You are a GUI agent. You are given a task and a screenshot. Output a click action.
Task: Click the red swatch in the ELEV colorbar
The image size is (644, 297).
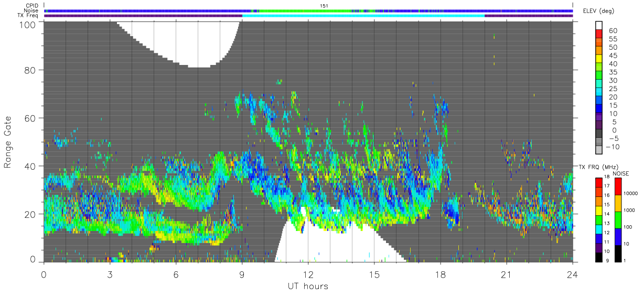(599, 34)
